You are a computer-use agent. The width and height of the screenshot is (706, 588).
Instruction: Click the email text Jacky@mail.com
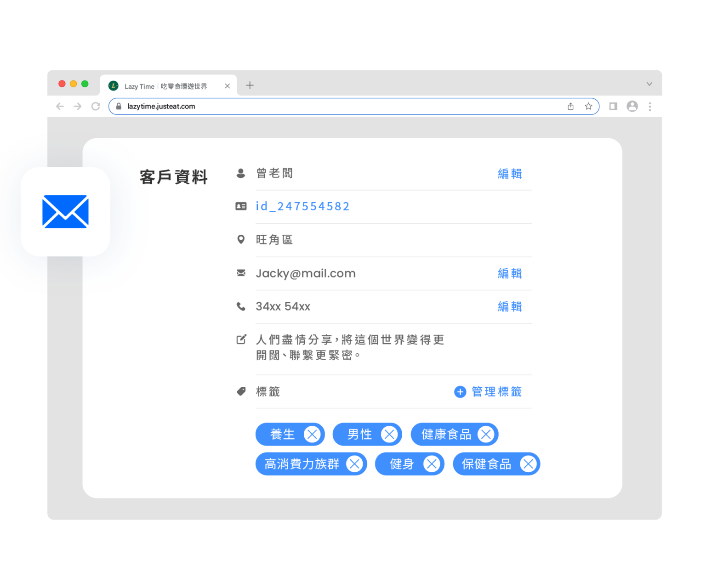[x=306, y=273]
